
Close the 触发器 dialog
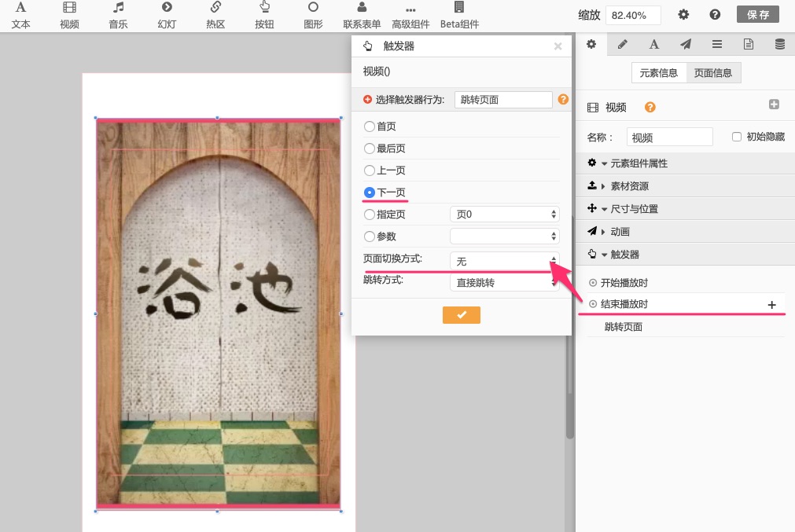(x=558, y=46)
